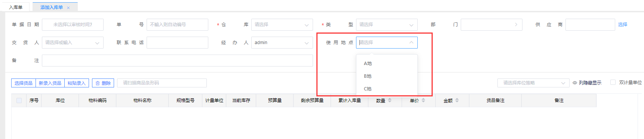This screenshot has height=139, width=644.
Task: Focus the 单号 input field
Action: tap(177, 25)
